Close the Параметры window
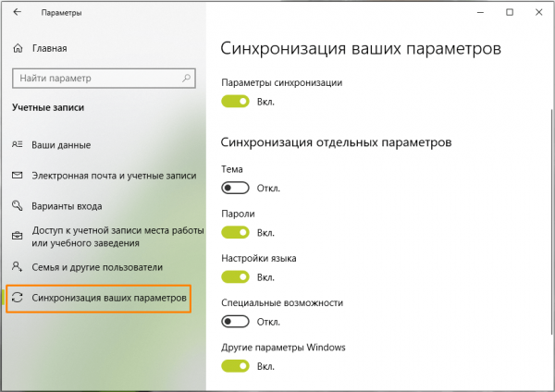Viewport: 555px width, 392px height. tap(538, 12)
